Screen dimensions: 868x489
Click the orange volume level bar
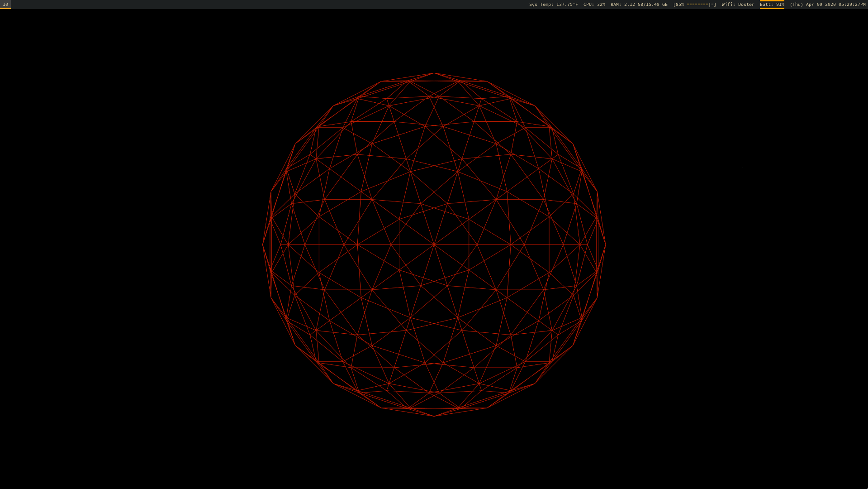click(697, 5)
